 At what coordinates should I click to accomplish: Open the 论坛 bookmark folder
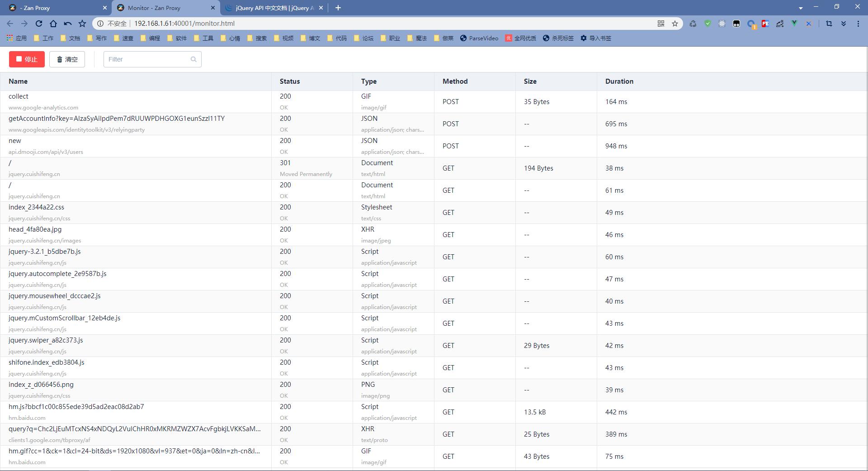tap(363, 38)
